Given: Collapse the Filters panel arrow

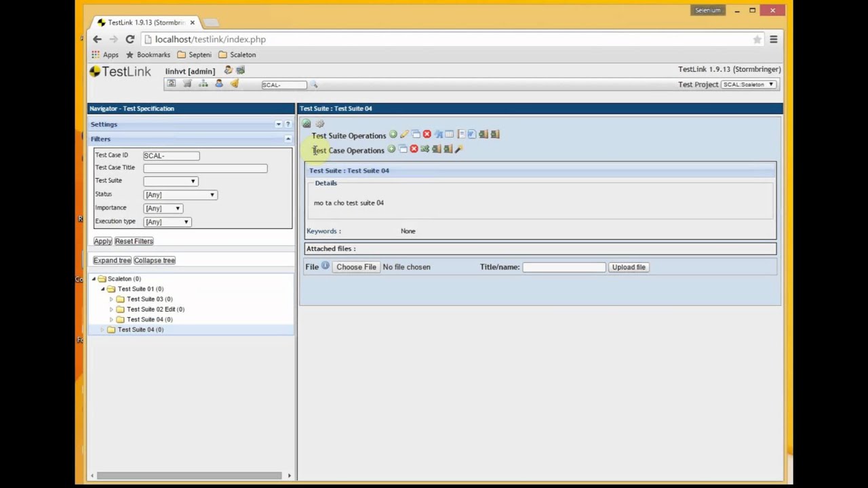Looking at the screenshot, I should (x=288, y=138).
